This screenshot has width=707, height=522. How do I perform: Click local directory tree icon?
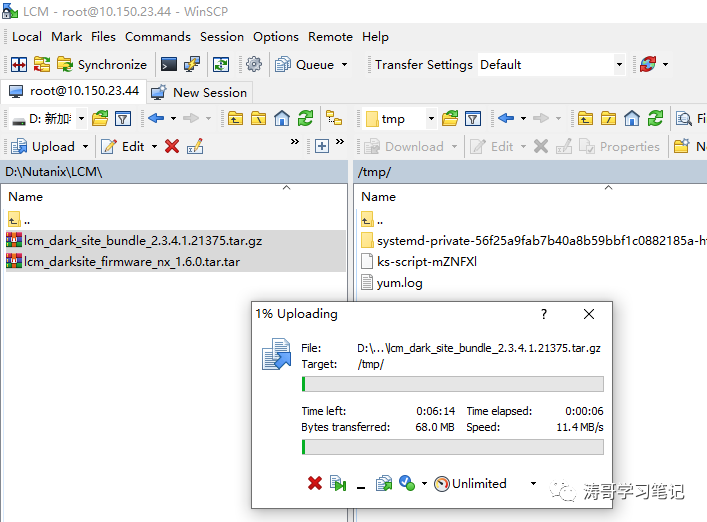tap(334, 118)
